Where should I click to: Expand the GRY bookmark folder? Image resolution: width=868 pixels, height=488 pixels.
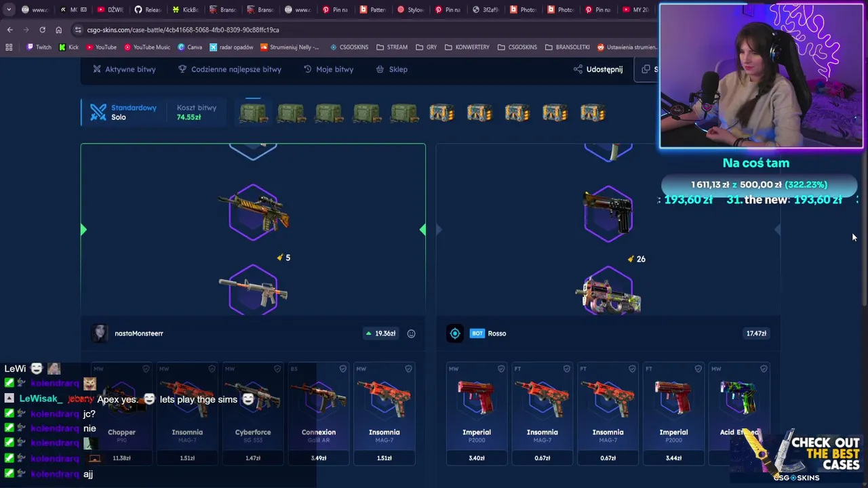pyautogui.click(x=426, y=47)
